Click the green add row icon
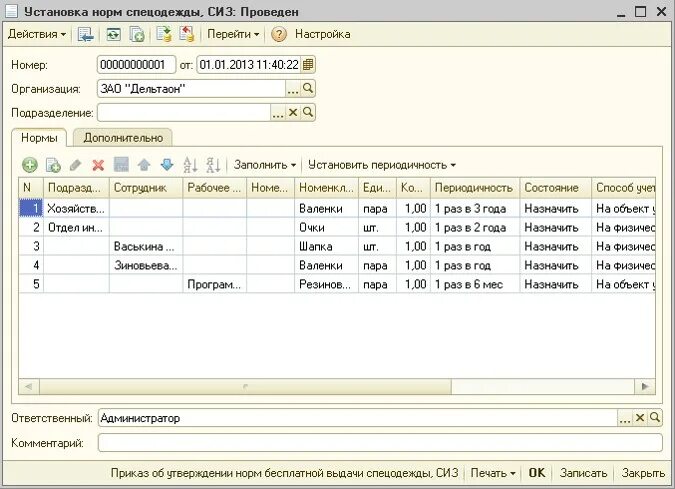 coord(30,165)
